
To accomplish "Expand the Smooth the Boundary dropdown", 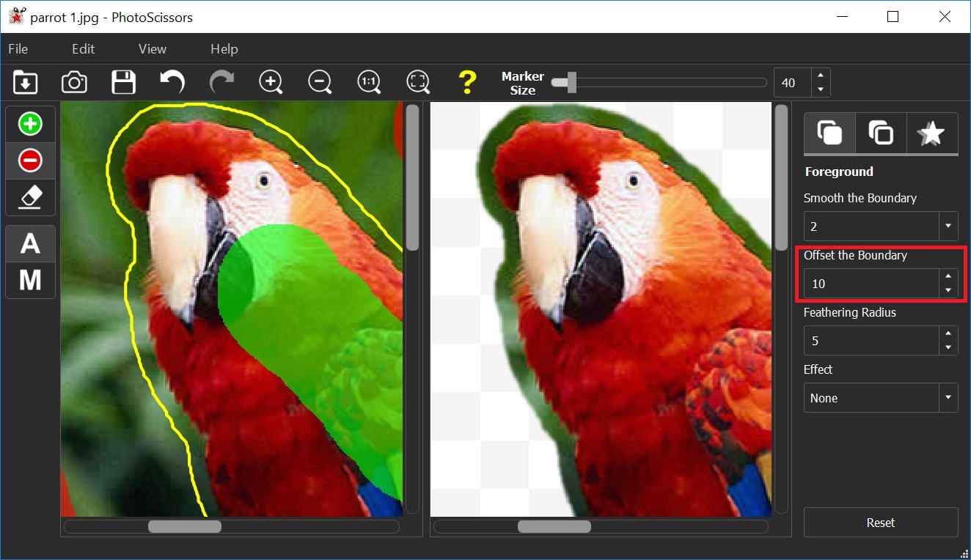I will (x=948, y=226).
